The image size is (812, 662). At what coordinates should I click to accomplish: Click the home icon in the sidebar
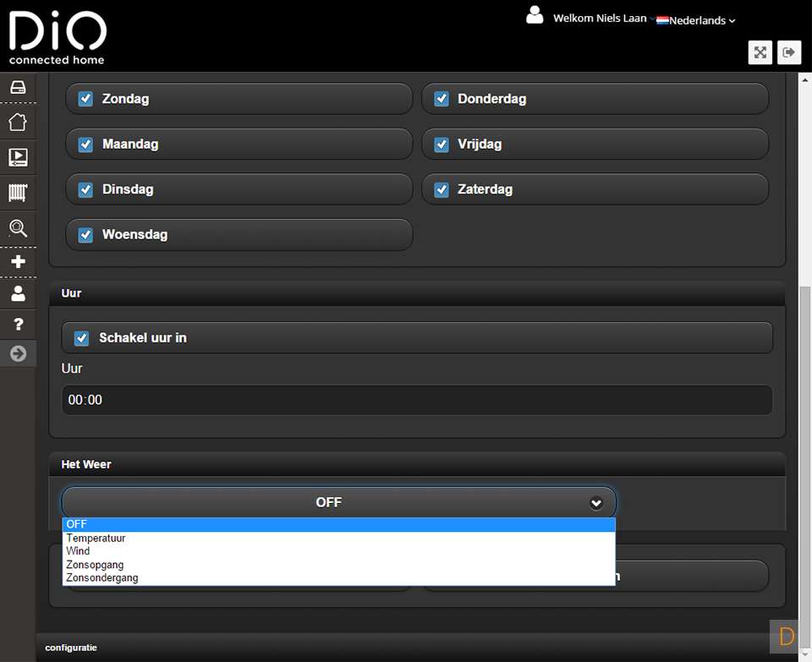(x=18, y=122)
